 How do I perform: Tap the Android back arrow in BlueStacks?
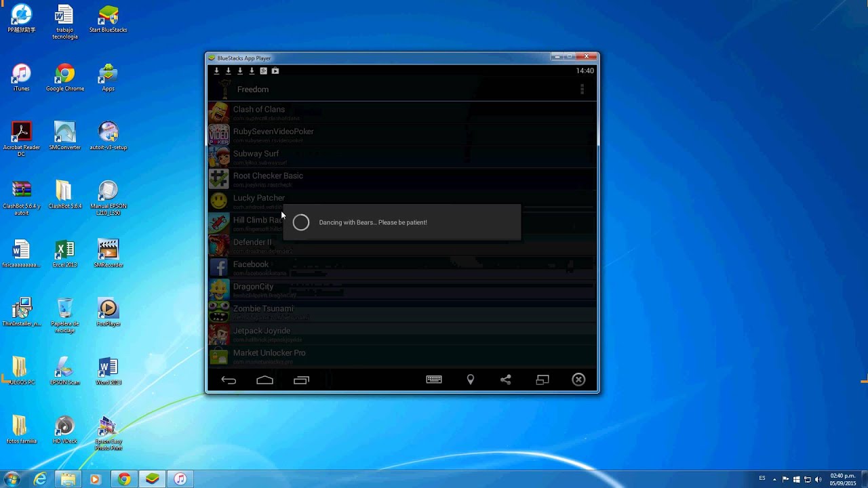(x=229, y=380)
